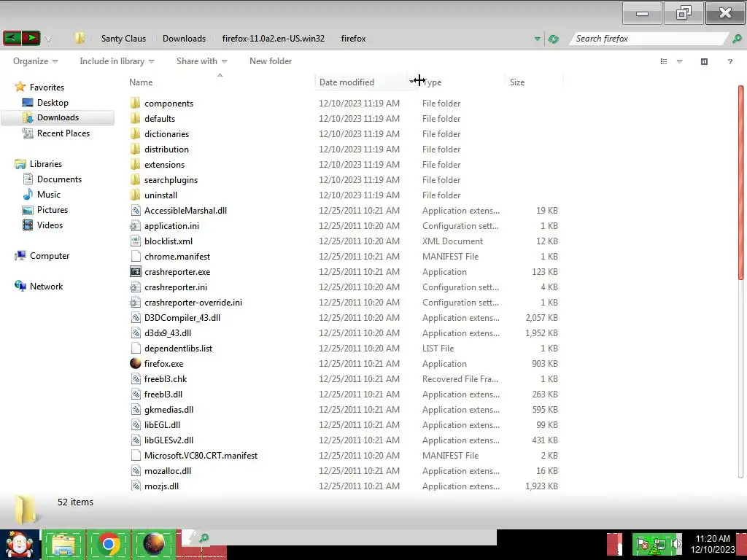
Task: Select the firefox.exe application icon
Action: click(x=136, y=363)
